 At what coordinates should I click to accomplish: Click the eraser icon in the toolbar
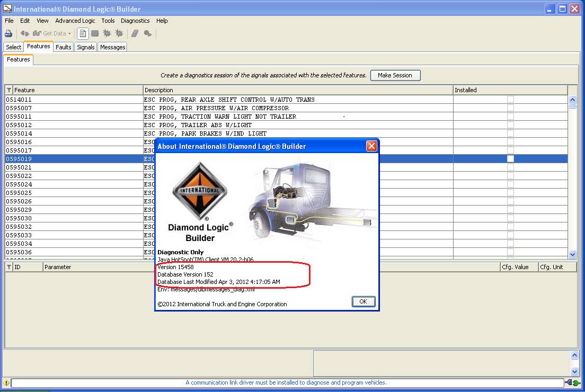[135, 33]
